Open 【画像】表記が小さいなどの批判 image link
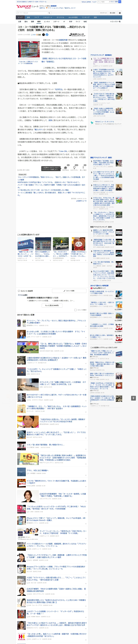138x644 pixels. point(64,60)
